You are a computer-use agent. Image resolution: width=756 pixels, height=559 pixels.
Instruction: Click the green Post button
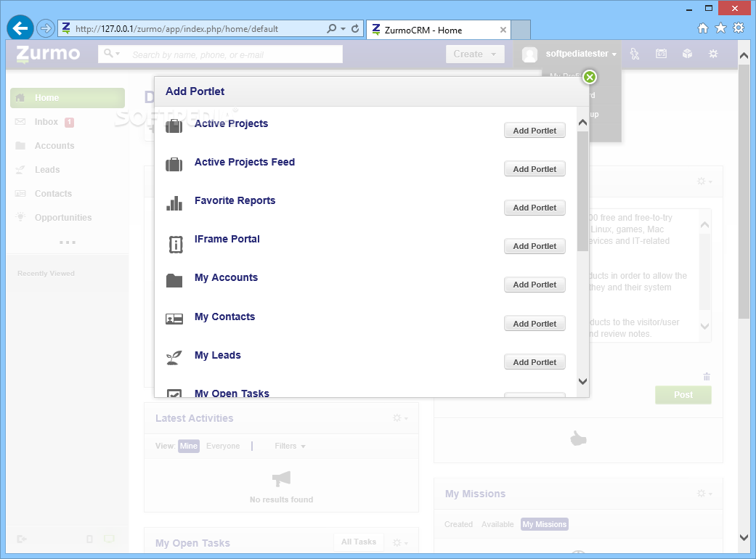pos(683,395)
